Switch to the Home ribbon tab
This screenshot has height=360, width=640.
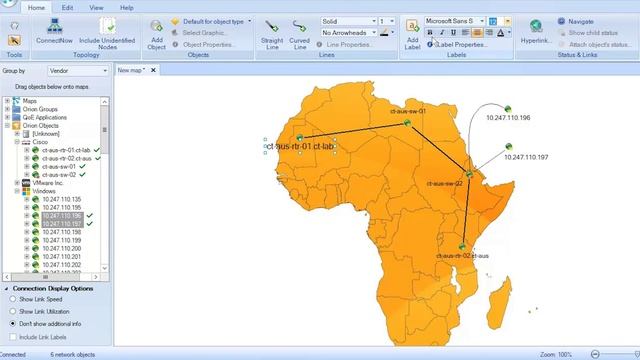coord(36,8)
